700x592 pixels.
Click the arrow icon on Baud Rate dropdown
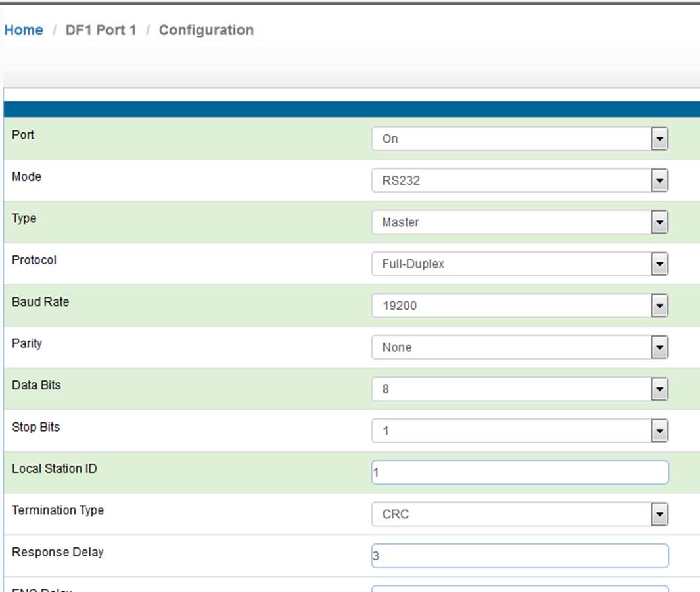coord(659,306)
